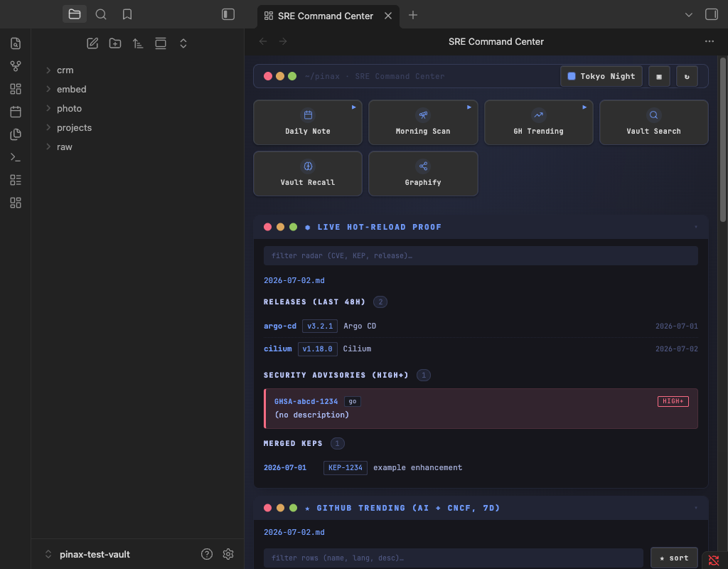Select the SRE Command Center tab
Screen dimensions: 728x569
[x=325, y=16]
